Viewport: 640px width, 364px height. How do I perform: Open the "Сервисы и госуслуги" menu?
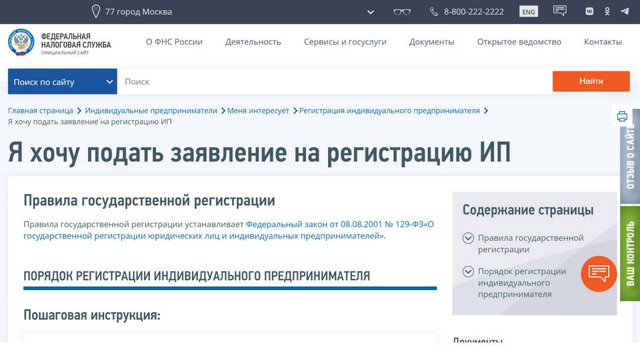click(x=345, y=41)
